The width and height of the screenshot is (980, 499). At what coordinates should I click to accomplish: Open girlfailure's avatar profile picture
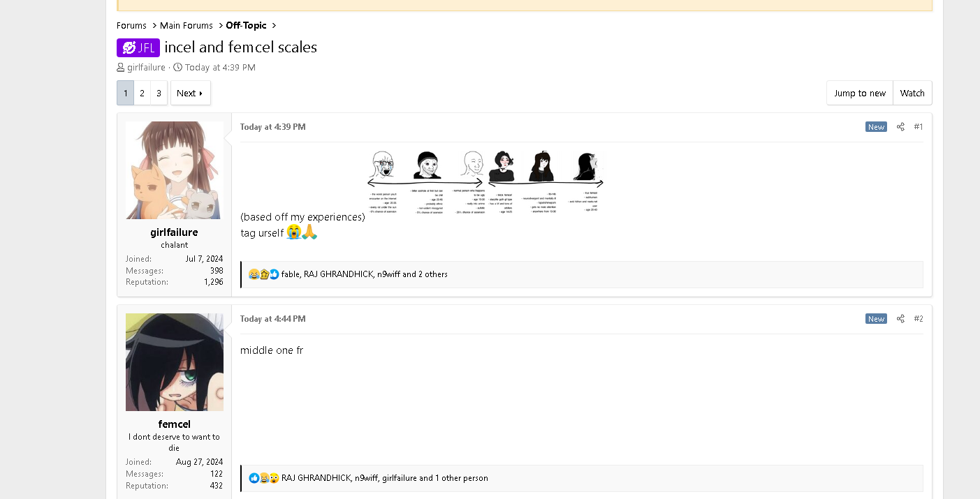(175, 170)
